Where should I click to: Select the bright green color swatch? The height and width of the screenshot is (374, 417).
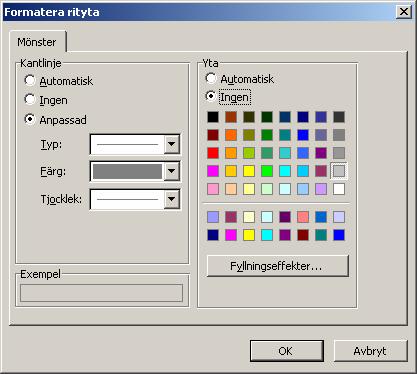(x=267, y=171)
